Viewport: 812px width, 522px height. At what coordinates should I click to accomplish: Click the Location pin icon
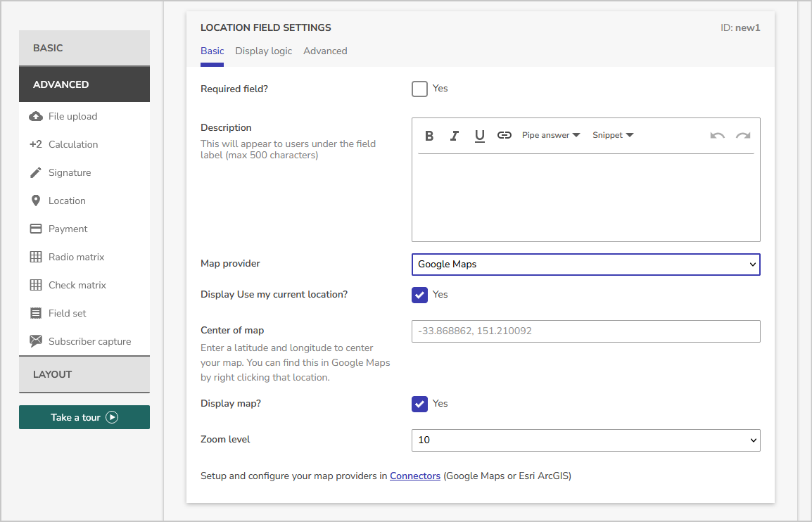pyautogui.click(x=36, y=200)
